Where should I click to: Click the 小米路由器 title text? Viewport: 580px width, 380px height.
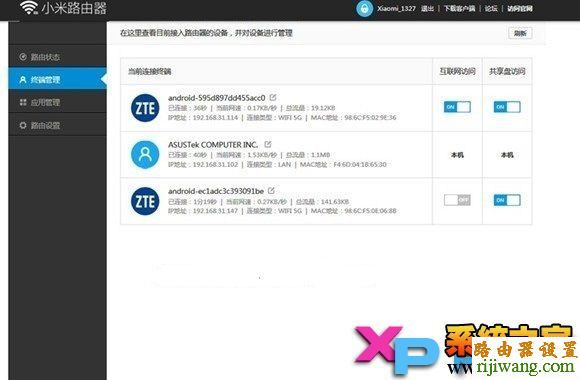coord(74,8)
